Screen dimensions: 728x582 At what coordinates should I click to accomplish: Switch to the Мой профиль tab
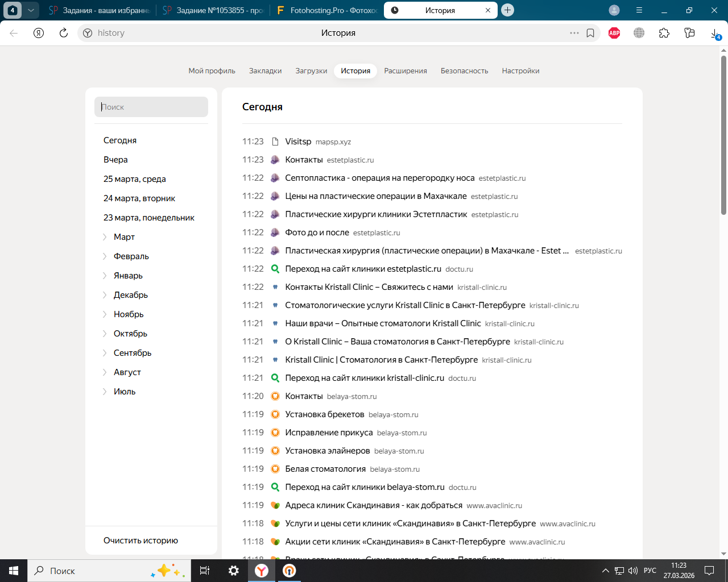point(212,71)
